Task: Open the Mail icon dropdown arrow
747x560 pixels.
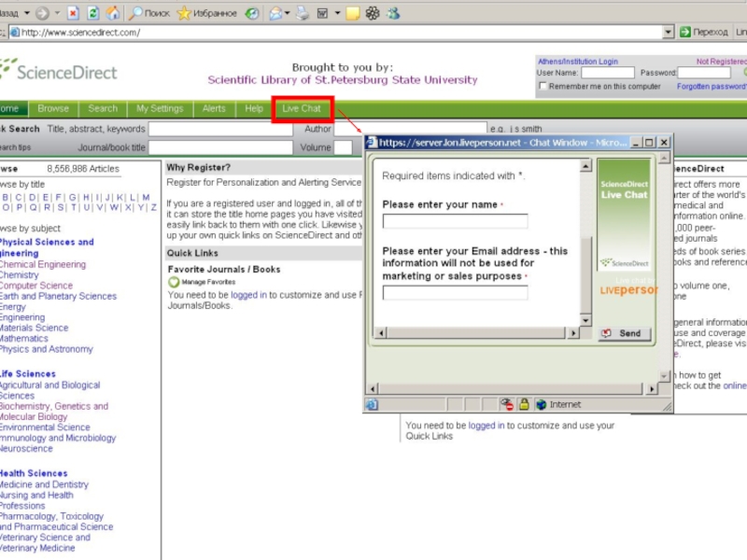Action: 288,13
